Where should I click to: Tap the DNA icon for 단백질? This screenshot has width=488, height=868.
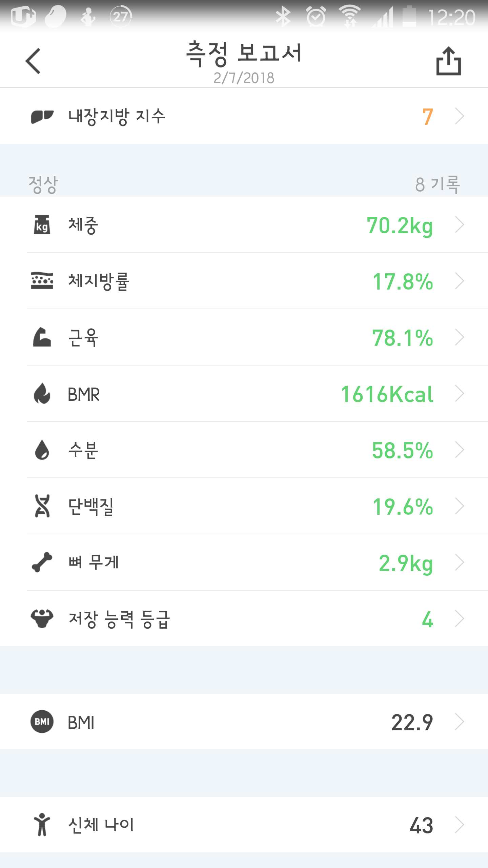42,506
